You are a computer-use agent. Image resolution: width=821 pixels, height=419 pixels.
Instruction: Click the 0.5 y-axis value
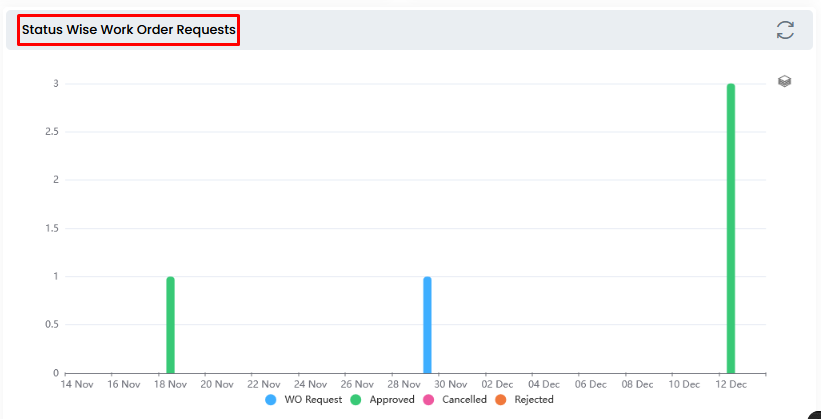[51, 325]
